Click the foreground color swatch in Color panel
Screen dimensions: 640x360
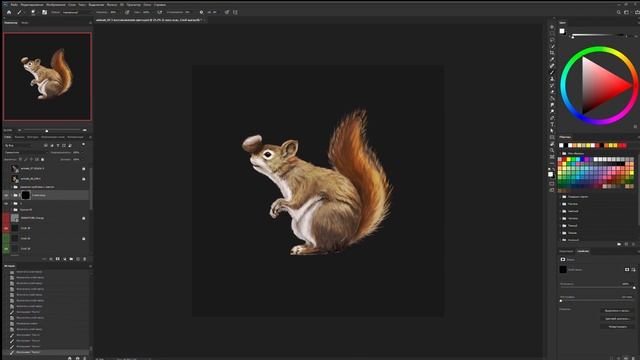pyautogui.click(x=562, y=31)
